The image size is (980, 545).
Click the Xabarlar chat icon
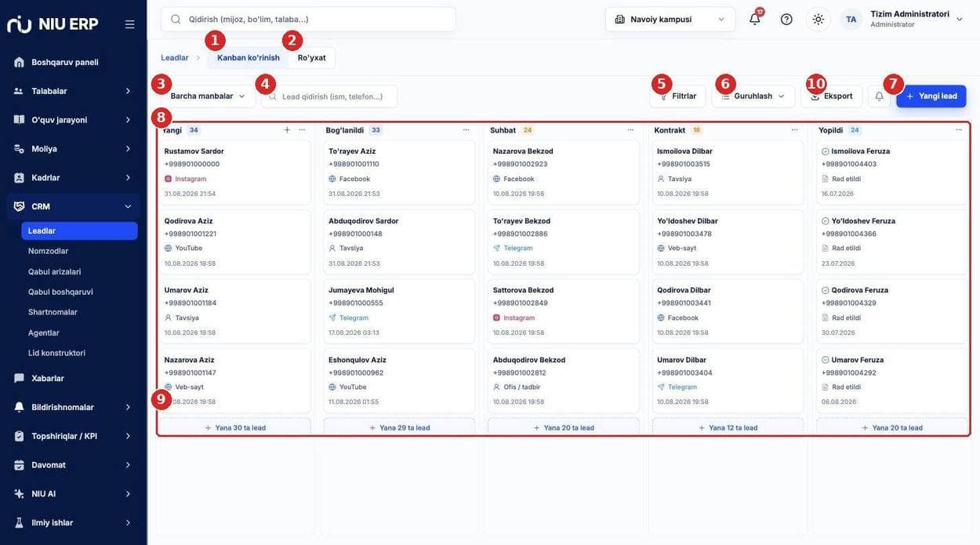pos(19,378)
